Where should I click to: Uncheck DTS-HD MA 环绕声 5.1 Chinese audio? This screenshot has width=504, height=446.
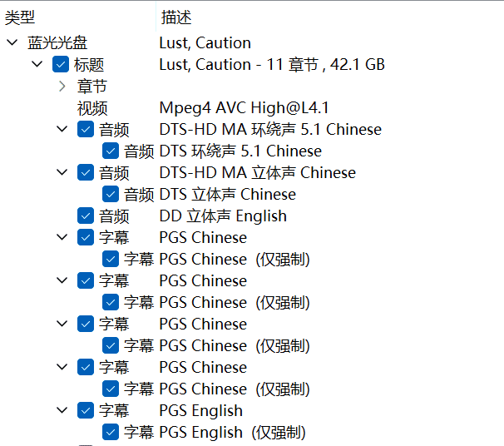coord(86,129)
